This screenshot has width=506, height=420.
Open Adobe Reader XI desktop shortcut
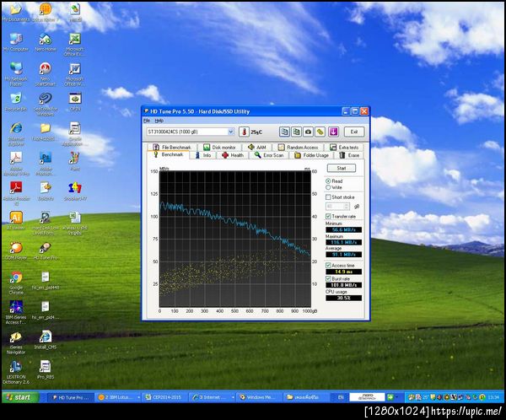[x=16, y=194]
